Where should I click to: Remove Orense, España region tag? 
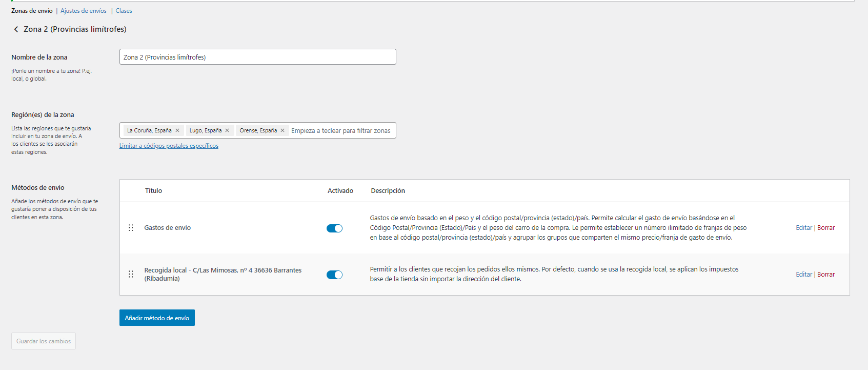click(282, 130)
